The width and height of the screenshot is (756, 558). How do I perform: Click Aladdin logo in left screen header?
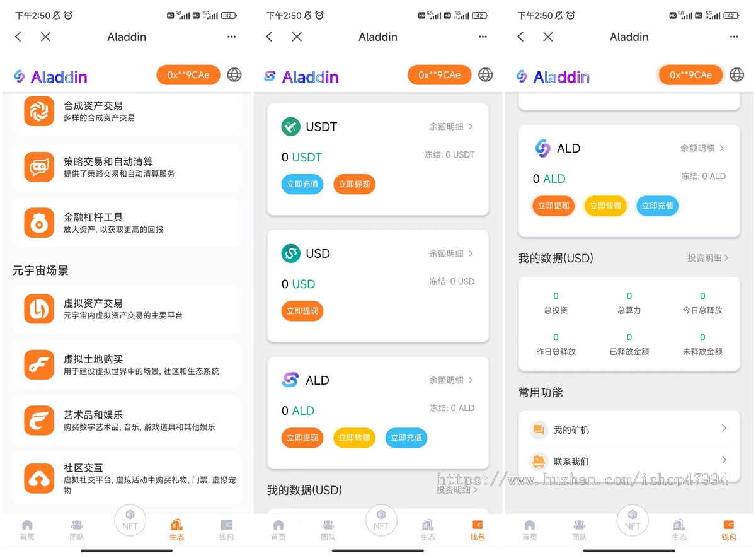click(50, 77)
